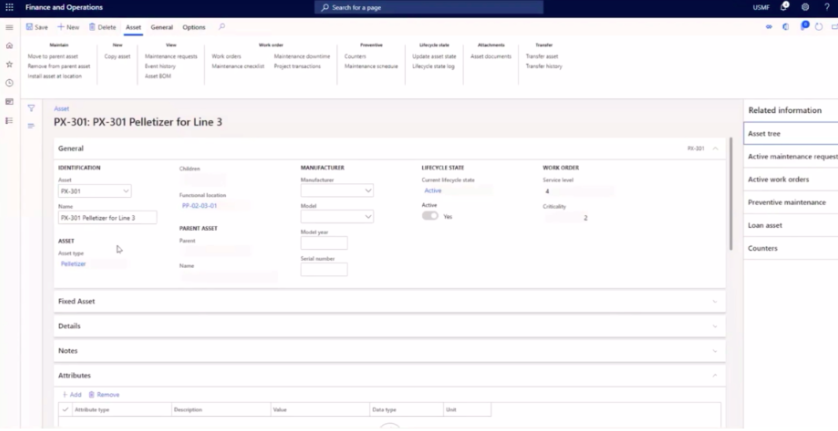Collapse the Attributes section

715,375
